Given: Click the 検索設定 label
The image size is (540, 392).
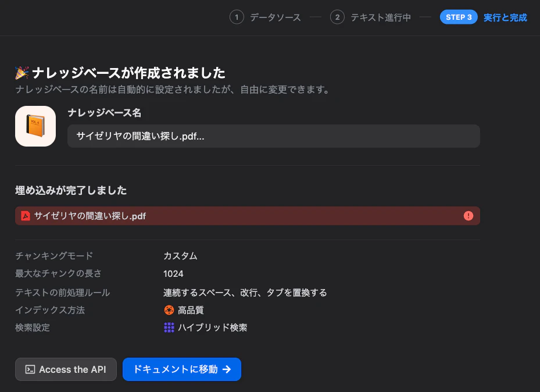Looking at the screenshot, I should click(33, 327).
